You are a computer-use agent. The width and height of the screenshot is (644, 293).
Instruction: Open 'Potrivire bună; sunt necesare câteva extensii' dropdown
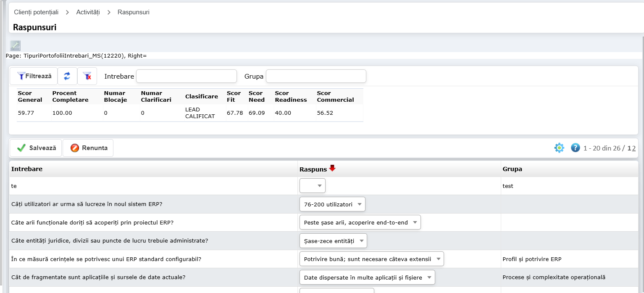[372, 259]
